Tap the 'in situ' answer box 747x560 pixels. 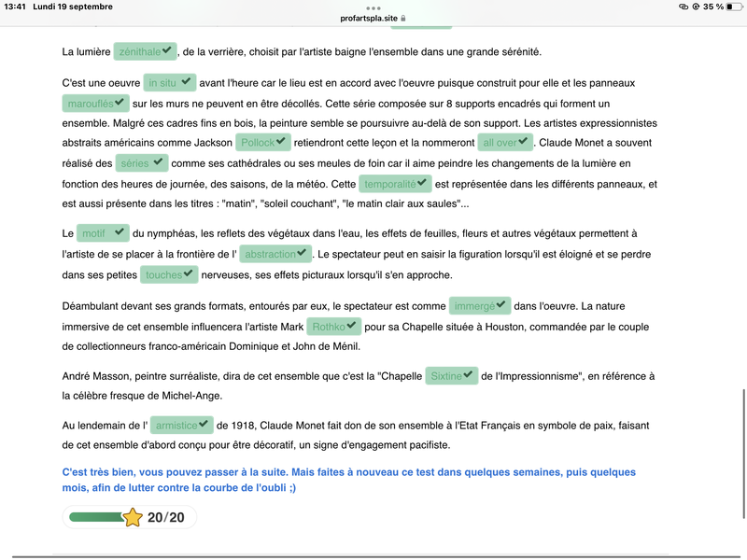tap(170, 83)
